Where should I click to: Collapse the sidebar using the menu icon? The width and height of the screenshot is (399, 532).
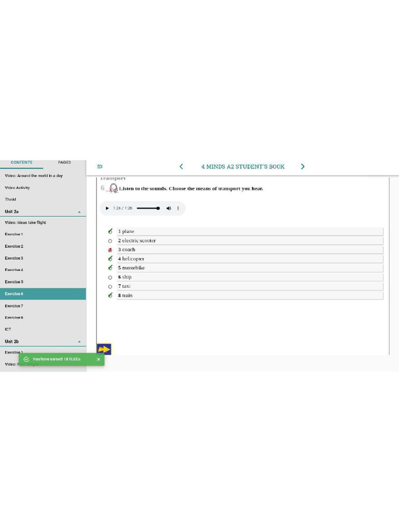point(100,166)
